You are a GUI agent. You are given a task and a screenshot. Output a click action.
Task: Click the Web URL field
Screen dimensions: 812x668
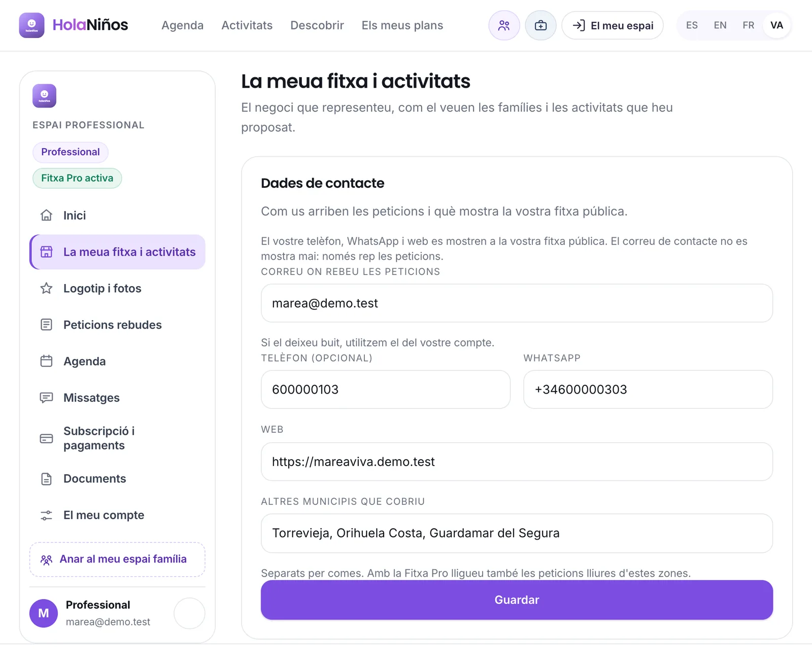[x=517, y=462]
